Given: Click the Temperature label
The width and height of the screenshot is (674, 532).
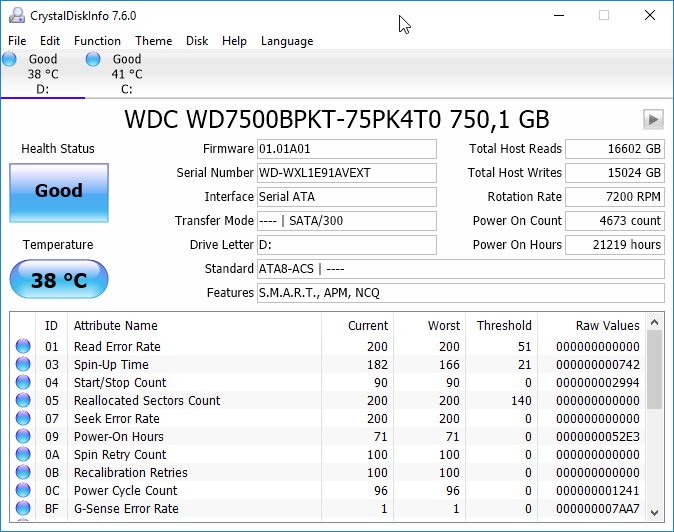Looking at the screenshot, I should [x=58, y=245].
